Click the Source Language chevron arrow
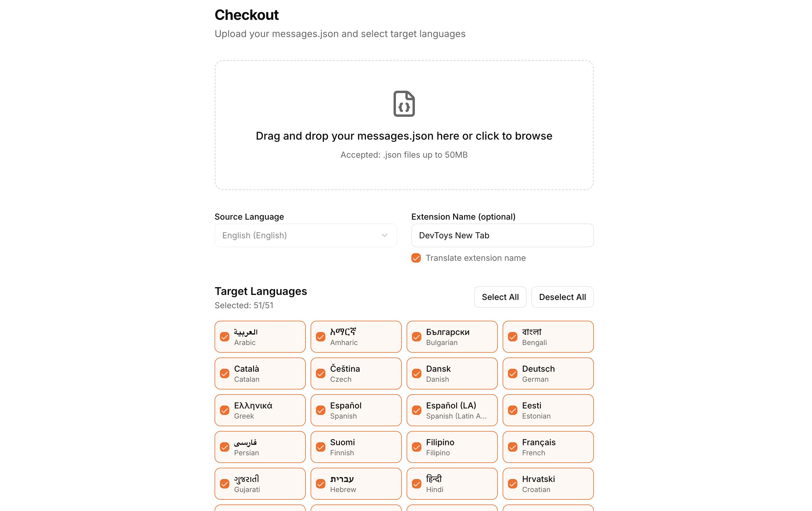812x511 pixels. click(384, 235)
